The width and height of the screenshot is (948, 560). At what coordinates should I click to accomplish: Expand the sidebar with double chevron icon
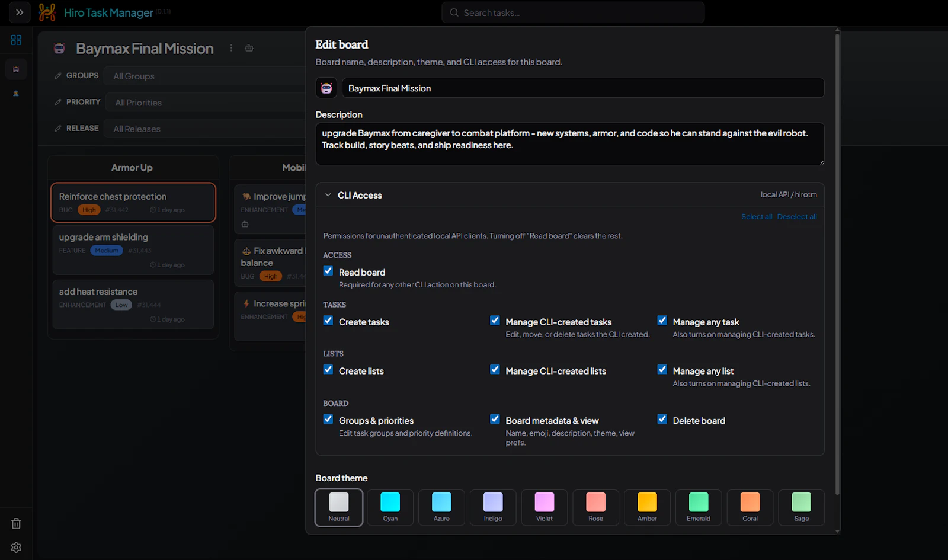pyautogui.click(x=20, y=12)
